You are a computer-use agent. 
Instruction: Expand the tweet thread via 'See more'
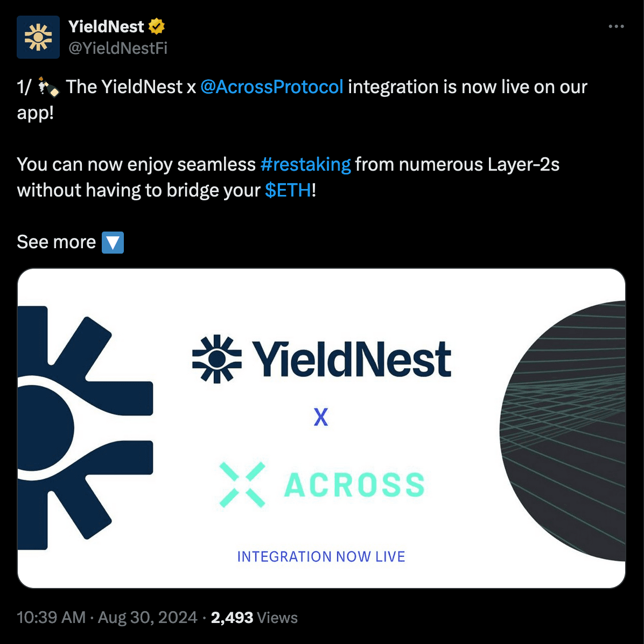56,242
